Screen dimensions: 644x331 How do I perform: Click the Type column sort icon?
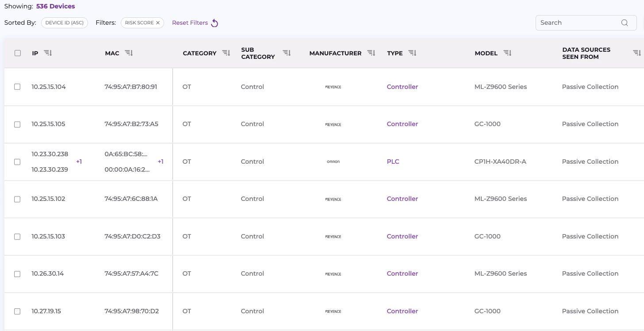[x=412, y=53]
